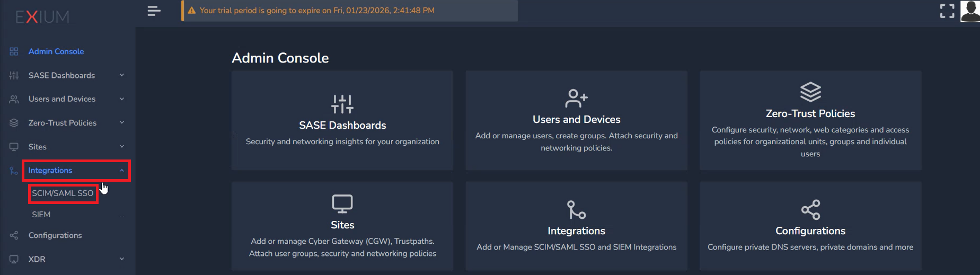Click the monitor icon on Sites card
The image size is (980, 275).
342,204
